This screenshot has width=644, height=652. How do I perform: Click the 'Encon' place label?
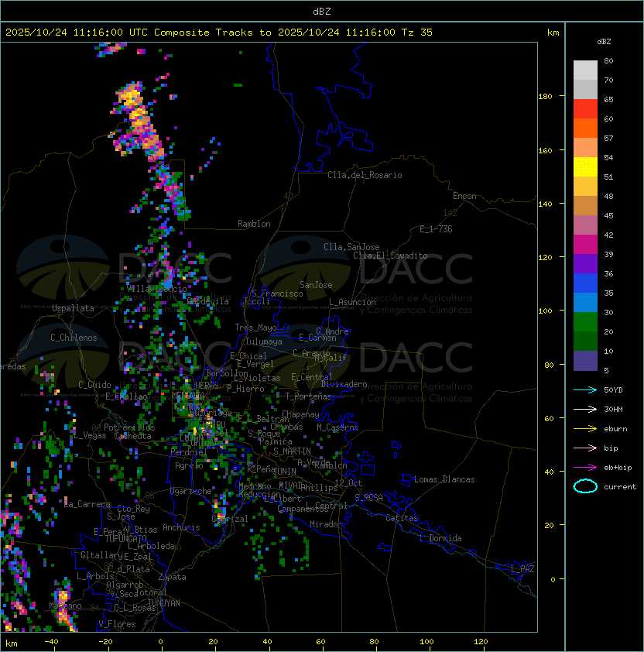click(464, 196)
